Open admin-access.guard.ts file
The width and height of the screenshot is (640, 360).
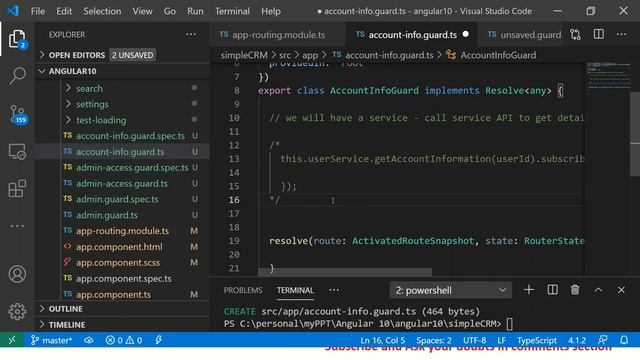tap(122, 183)
